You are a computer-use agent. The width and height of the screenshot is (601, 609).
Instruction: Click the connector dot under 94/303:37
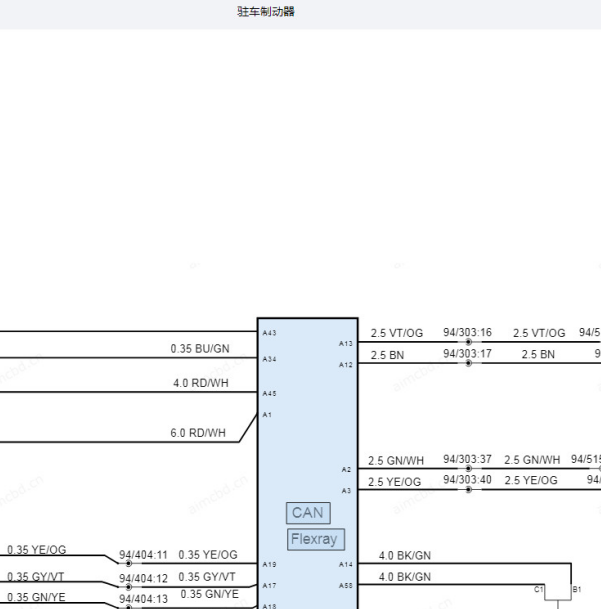pos(469,469)
